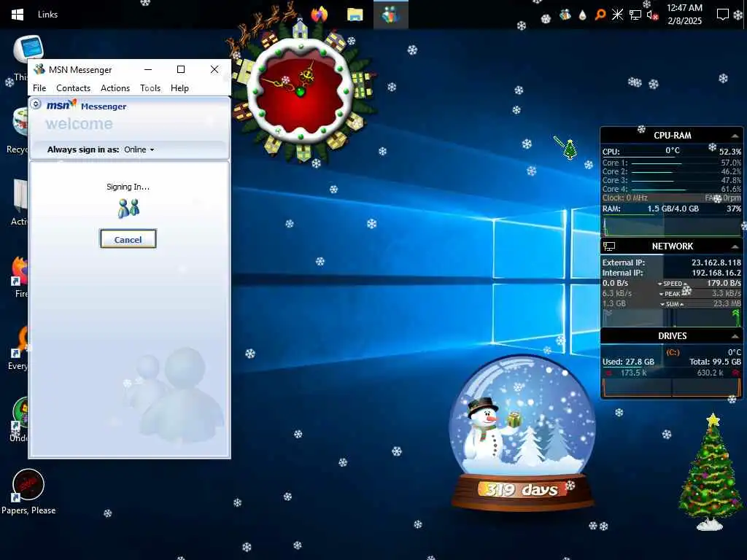The width and height of the screenshot is (747, 560).
Task: Click the PEAK selector in the network gadget
Action: pyautogui.click(x=673, y=294)
